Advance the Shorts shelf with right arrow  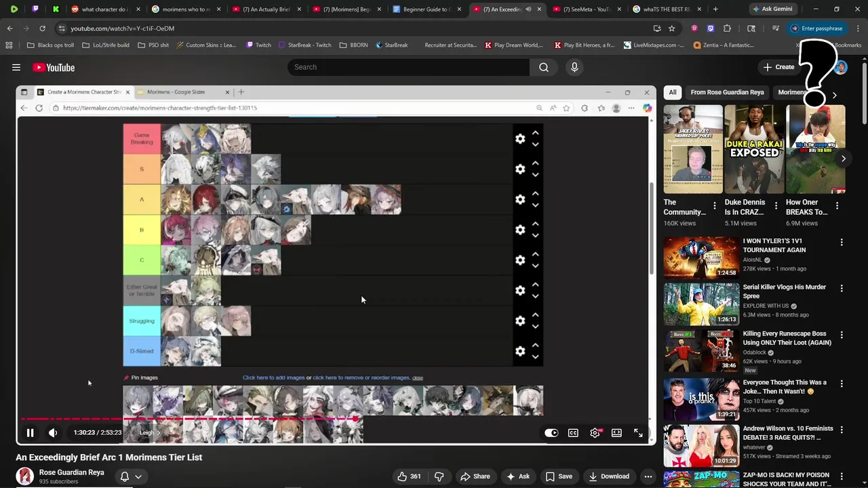tap(843, 159)
